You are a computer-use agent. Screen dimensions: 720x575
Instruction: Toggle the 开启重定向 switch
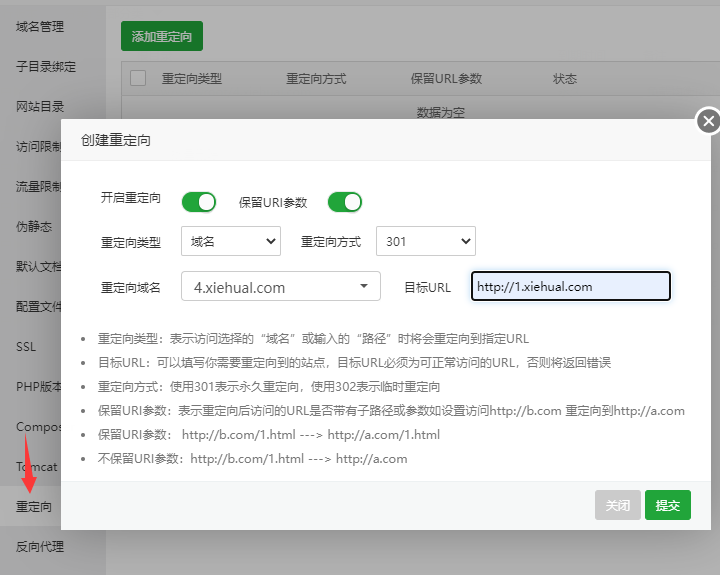pyautogui.click(x=199, y=202)
